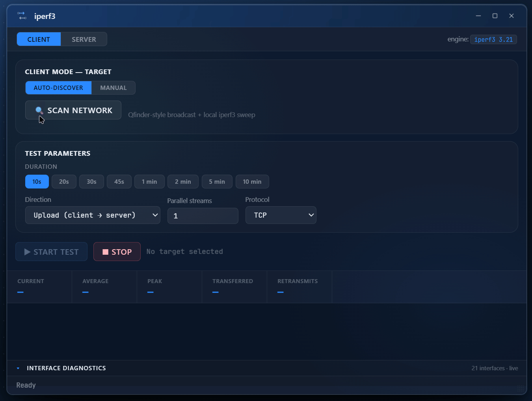Close the iperf3 window
The height and width of the screenshot is (401, 532).
(512, 16)
